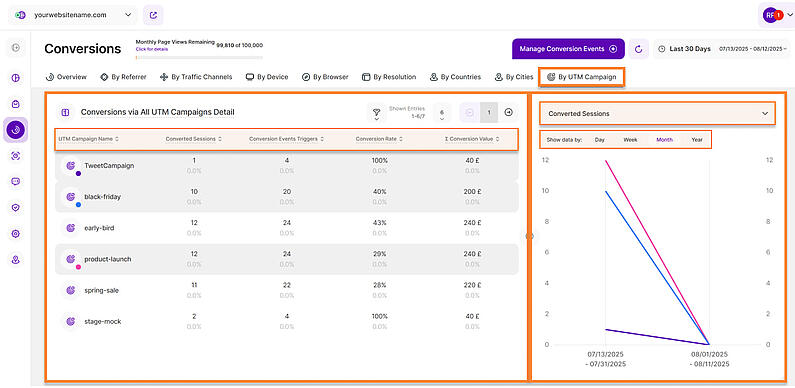Sort by Converted Sessions column

tap(193, 139)
